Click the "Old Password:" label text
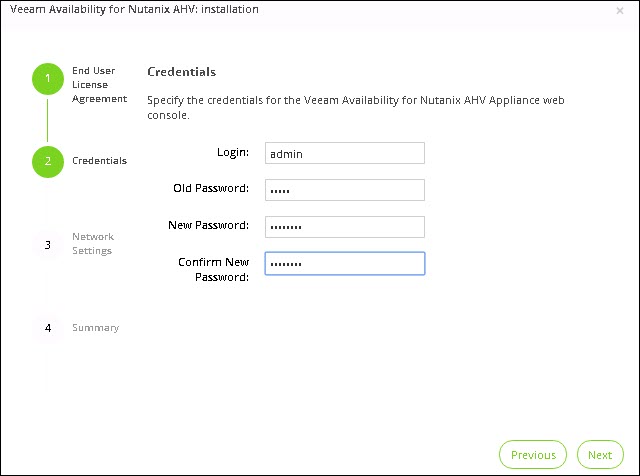640x476 pixels. pyautogui.click(x=210, y=189)
